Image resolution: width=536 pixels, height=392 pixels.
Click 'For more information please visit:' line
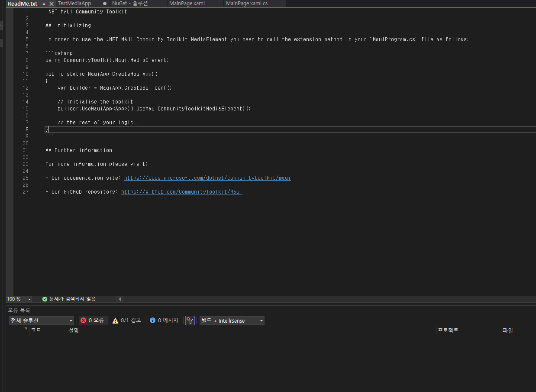97,164
